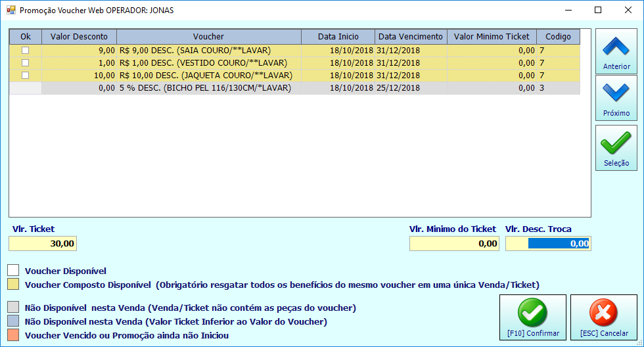The width and height of the screenshot is (644, 347).
Task: Click the Data Inicio column header
Action: click(338, 37)
